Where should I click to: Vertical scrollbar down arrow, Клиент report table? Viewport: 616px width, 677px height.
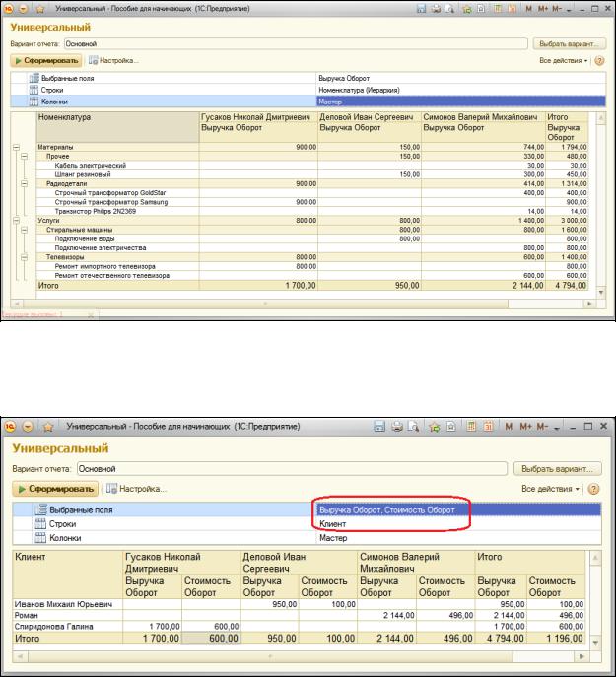(595, 643)
